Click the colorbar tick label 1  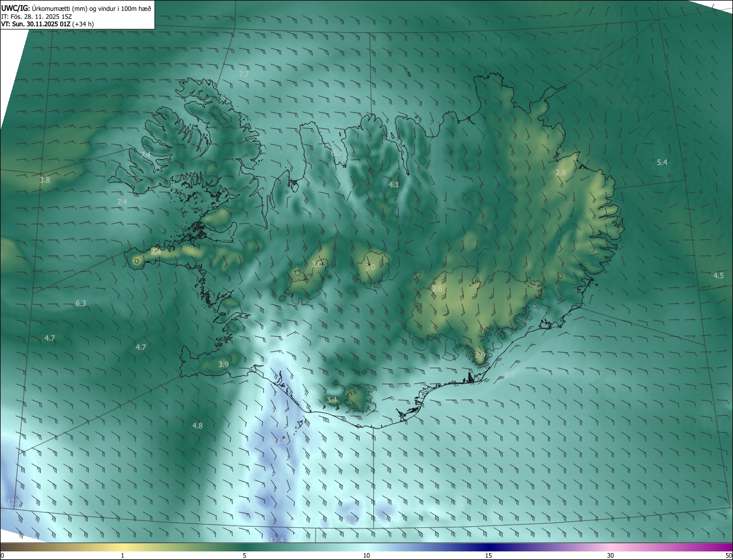[123, 555]
